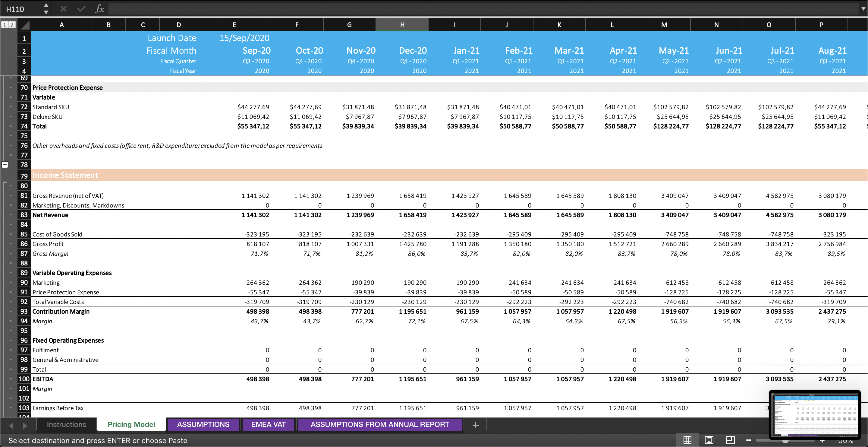Click Aug-21 EBITDA value 2 437 275
The width and height of the screenshot is (868, 447).
pos(832,379)
